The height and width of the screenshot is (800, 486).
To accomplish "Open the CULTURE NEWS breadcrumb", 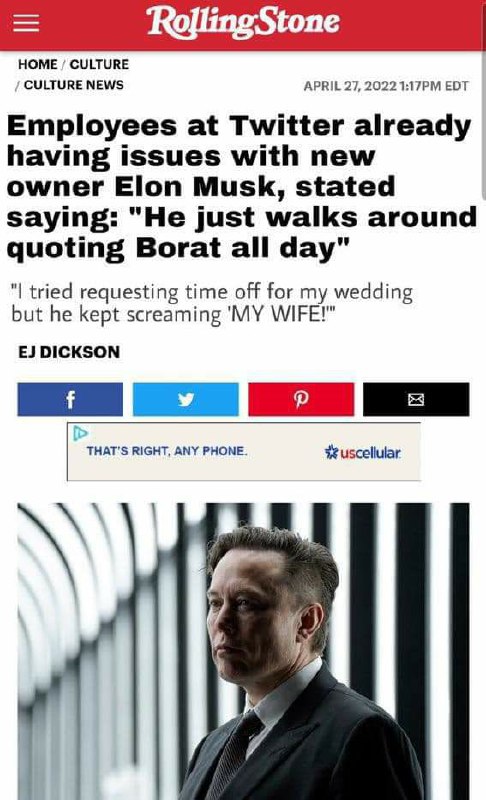I will pyautogui.click(x=74, y=85).
